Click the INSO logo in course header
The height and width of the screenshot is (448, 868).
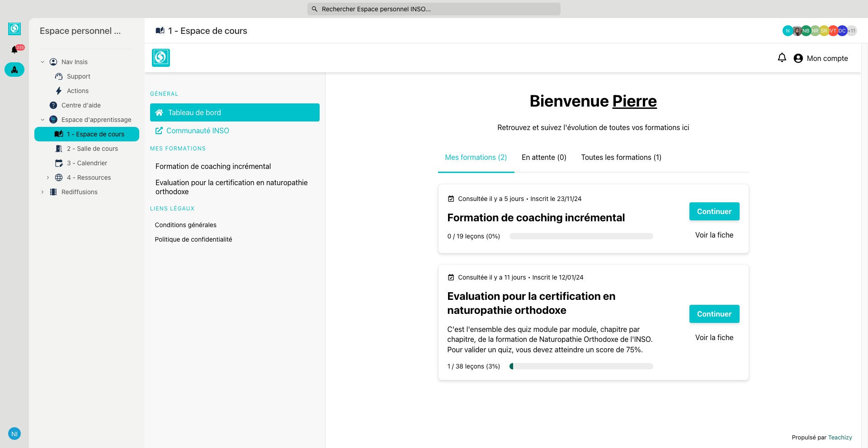click(x=161, y=58)
